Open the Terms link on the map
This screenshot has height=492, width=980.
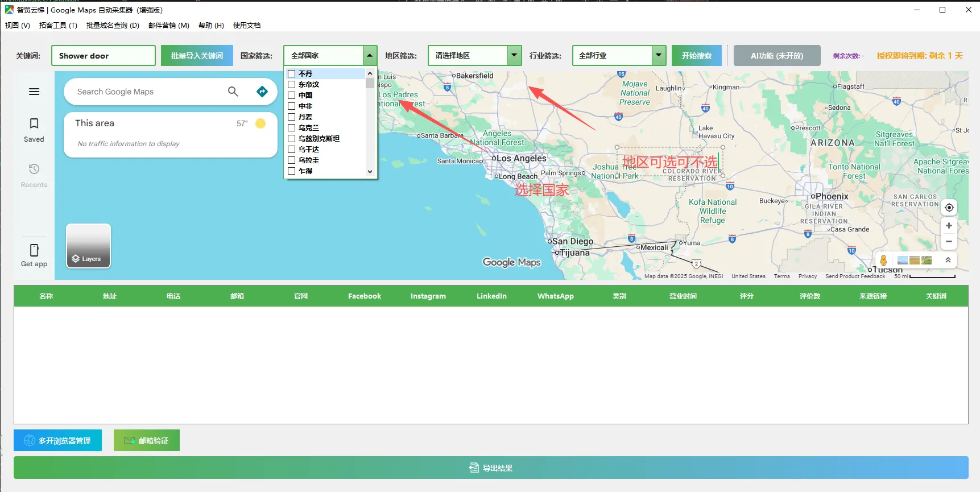coord(781,276)
